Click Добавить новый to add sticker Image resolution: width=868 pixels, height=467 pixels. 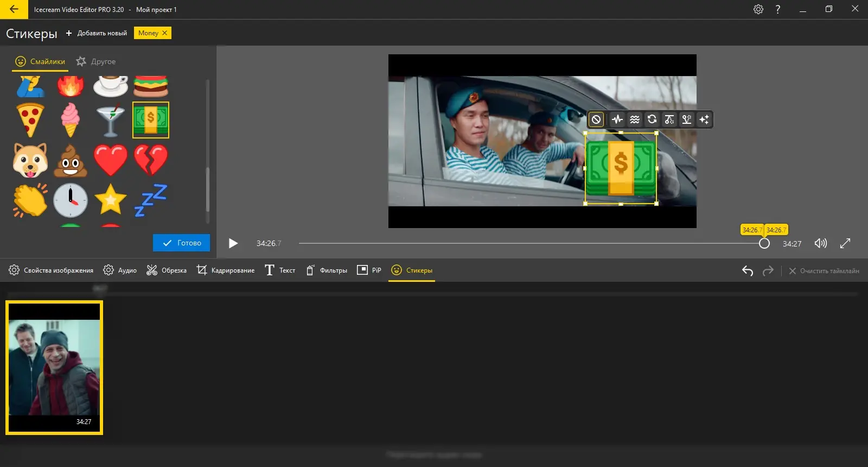[97, 33]
